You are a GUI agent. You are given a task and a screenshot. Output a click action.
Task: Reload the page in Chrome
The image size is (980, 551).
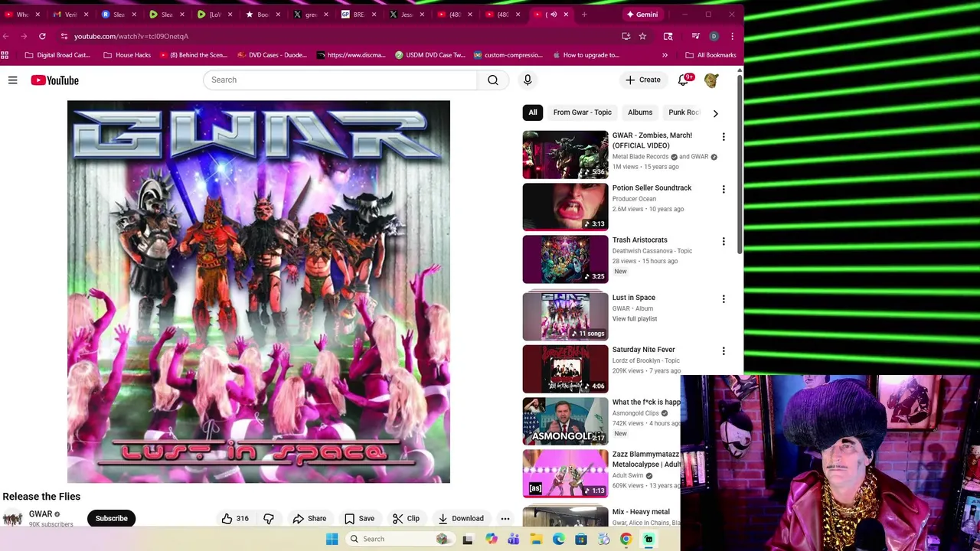[42, 36]
